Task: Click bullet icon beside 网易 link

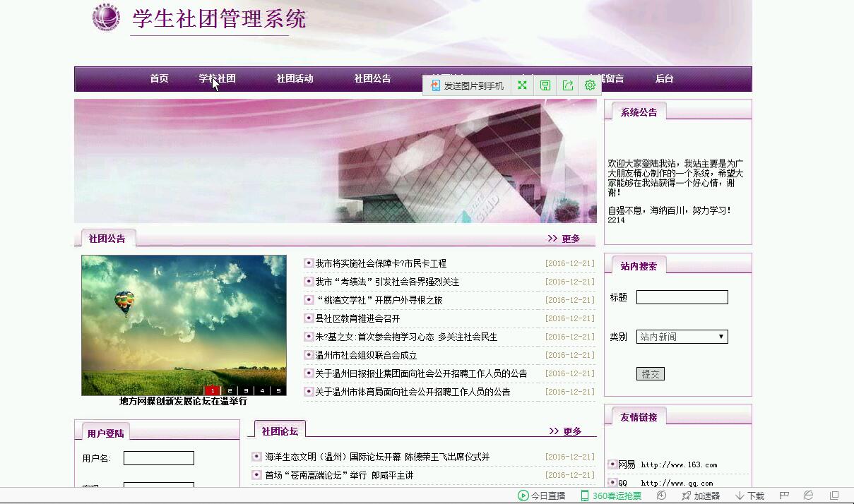Action: pos(612,464)
